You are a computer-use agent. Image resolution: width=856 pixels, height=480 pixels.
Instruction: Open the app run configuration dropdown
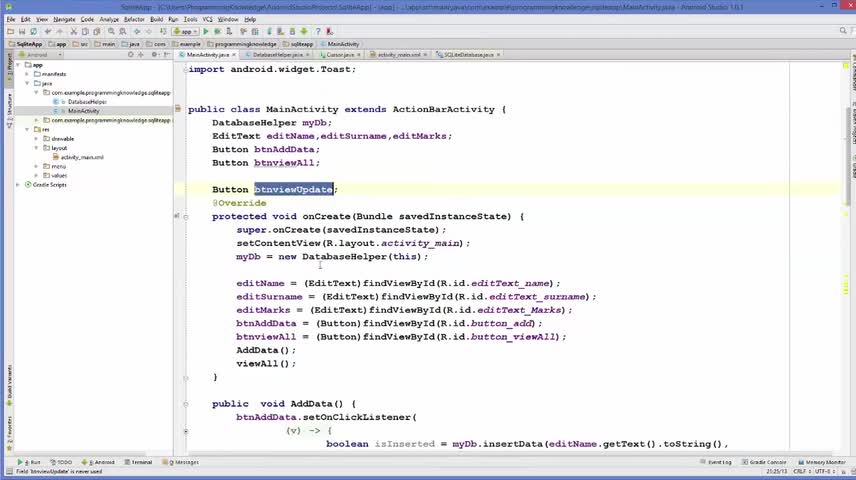[x=186, y=32]
